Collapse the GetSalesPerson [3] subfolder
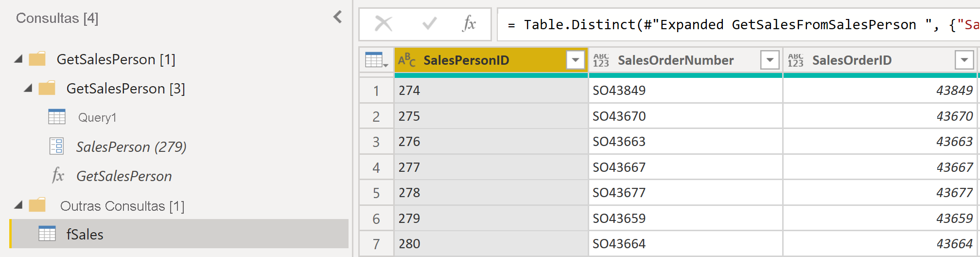The image size is (980, 257). click(x=28, y=89)
